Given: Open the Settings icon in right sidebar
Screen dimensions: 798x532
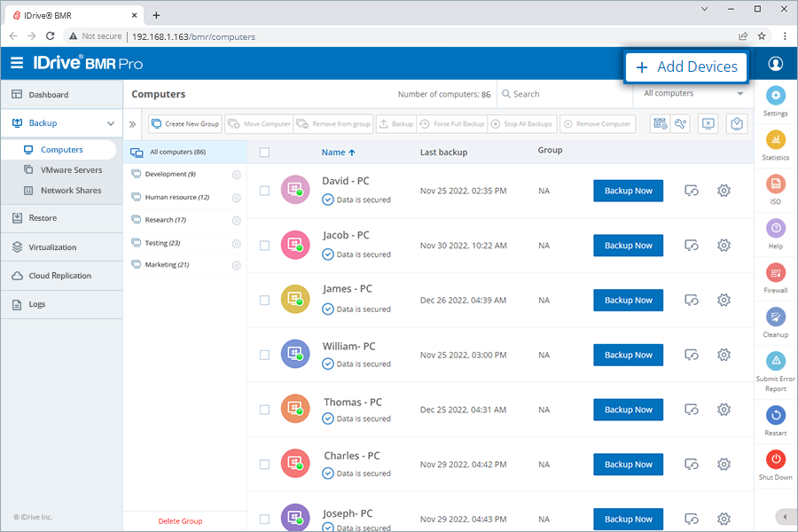Looking at the screenshot, I should click(775, 95).
